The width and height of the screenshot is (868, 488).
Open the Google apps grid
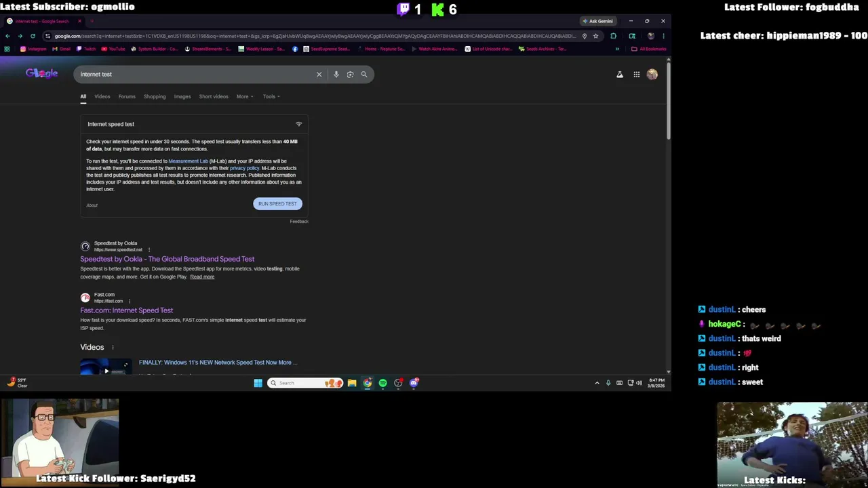[x=637, y=75]
